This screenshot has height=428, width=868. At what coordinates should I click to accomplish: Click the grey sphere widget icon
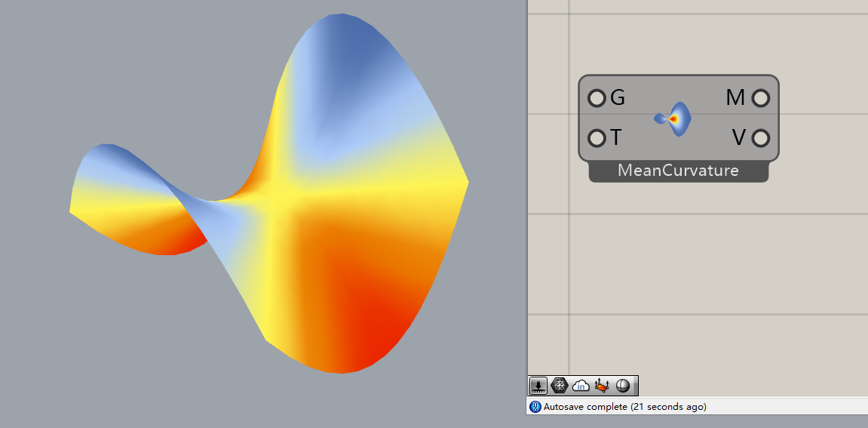(x=623, y=385)
